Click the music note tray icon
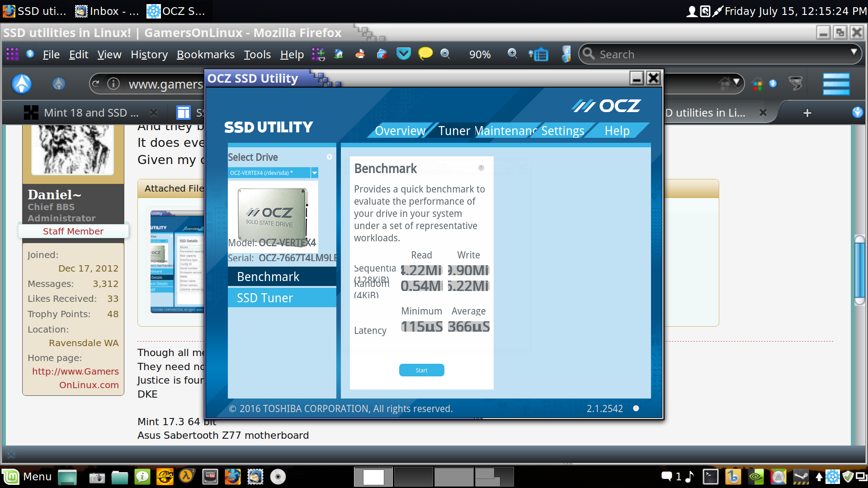Image resolution: width=868 pixels, height=488 pixels. click(690, 477)
